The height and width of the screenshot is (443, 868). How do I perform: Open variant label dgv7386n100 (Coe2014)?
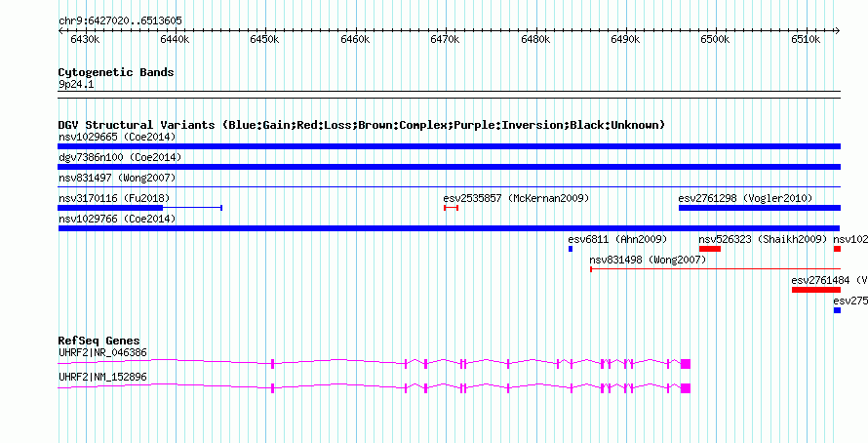coord(120,157)
